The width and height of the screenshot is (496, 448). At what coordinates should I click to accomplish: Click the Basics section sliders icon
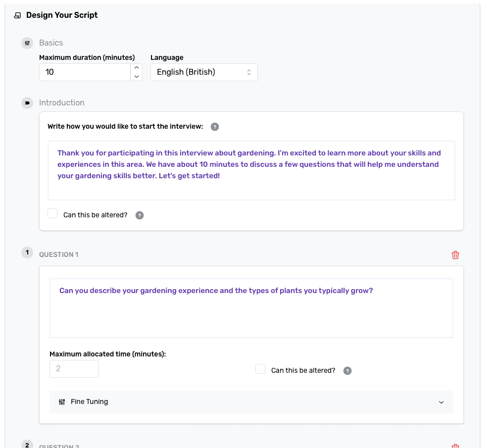tap(27, 43)
